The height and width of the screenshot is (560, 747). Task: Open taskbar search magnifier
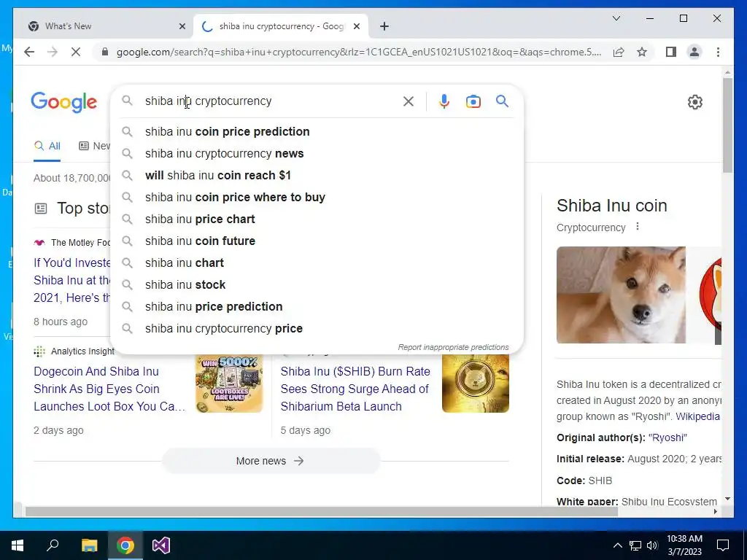53,545
